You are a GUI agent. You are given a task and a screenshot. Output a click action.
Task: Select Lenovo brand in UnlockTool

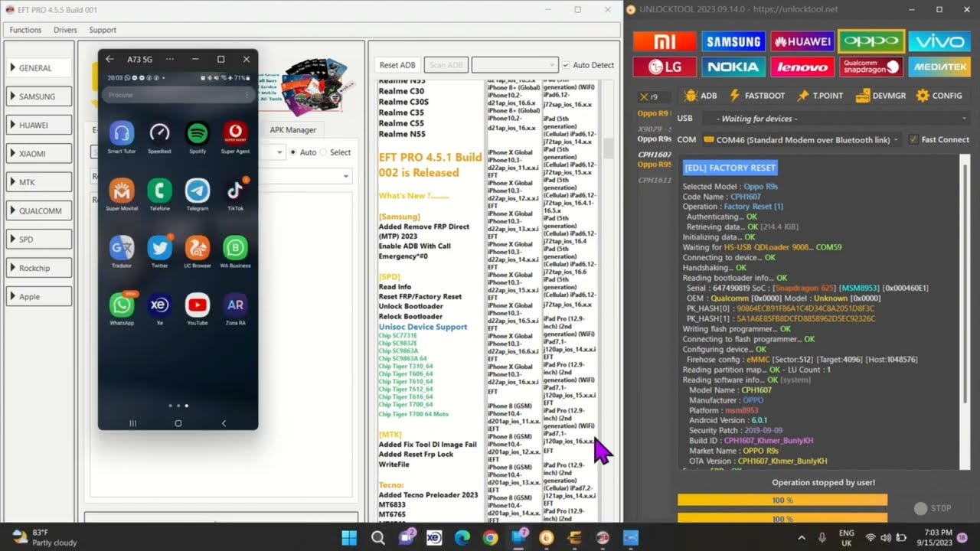tap(802, 67)
